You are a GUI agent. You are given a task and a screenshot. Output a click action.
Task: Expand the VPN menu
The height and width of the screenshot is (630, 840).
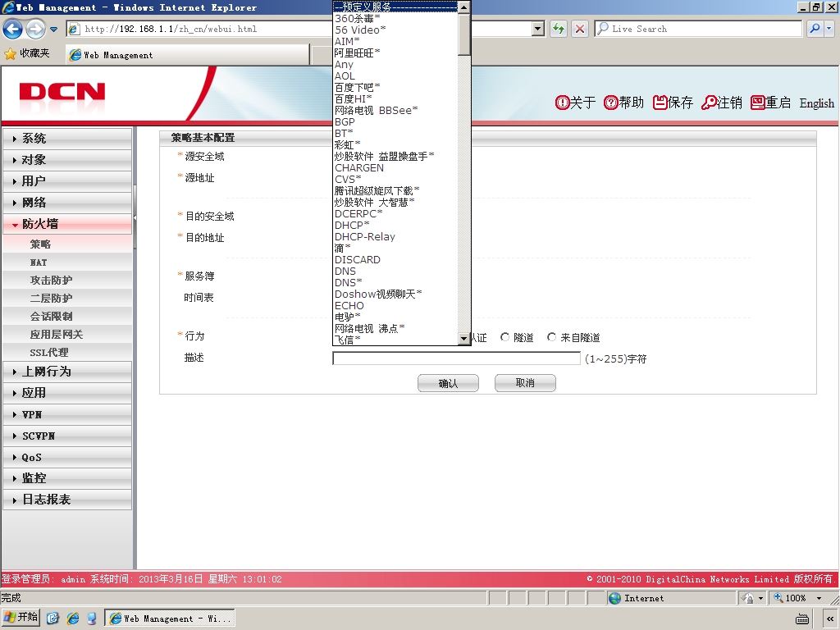pos(67,414)
